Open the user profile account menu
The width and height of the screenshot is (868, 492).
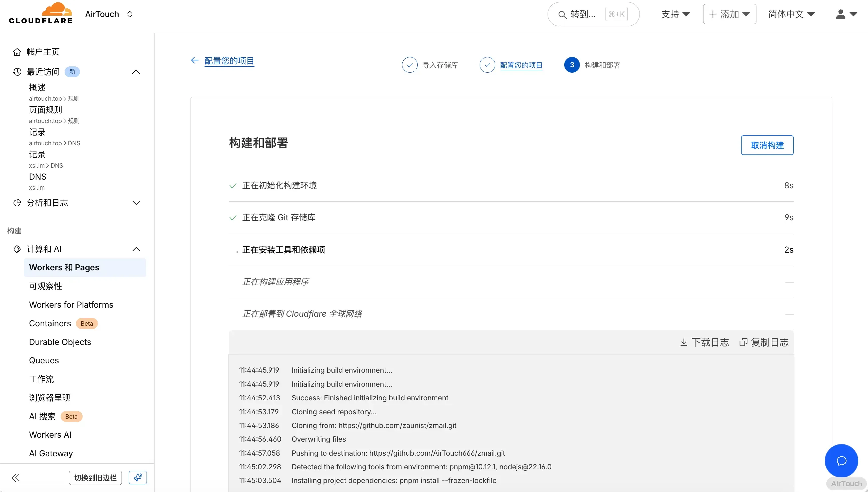[846, 14]
